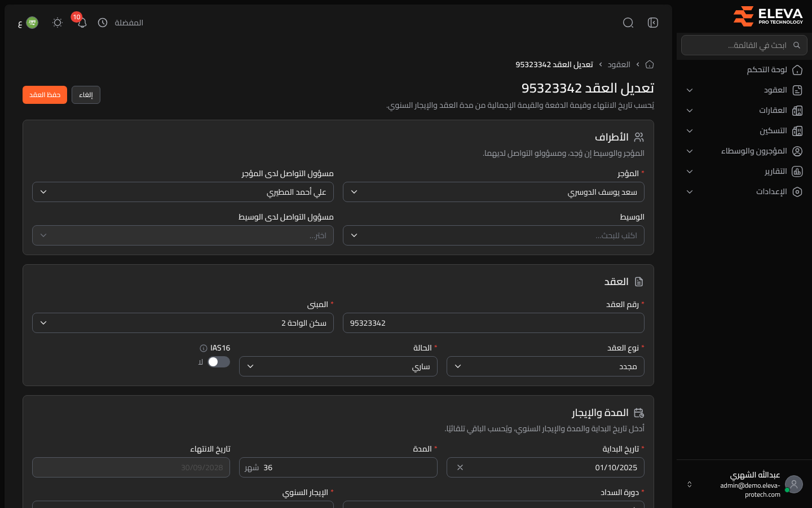
Task: Toggle the sun theme icon
Action: click(x=58, y=23)
